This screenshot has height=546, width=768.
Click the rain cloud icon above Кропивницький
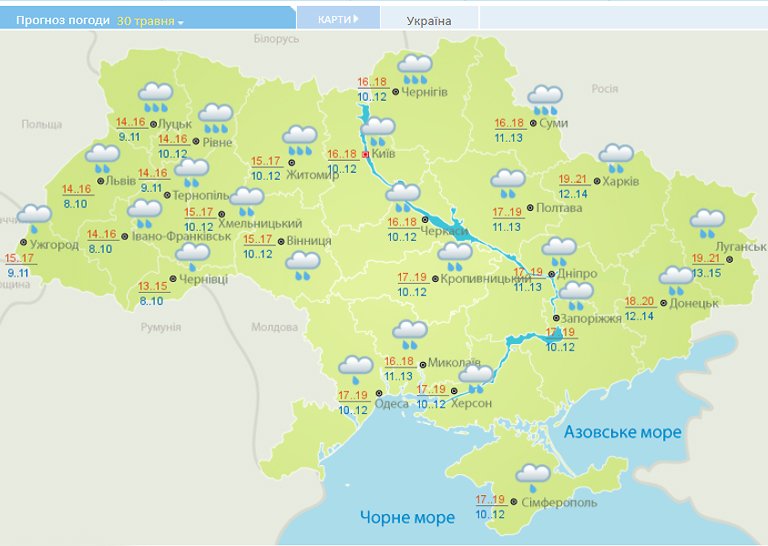coord(455,257)
